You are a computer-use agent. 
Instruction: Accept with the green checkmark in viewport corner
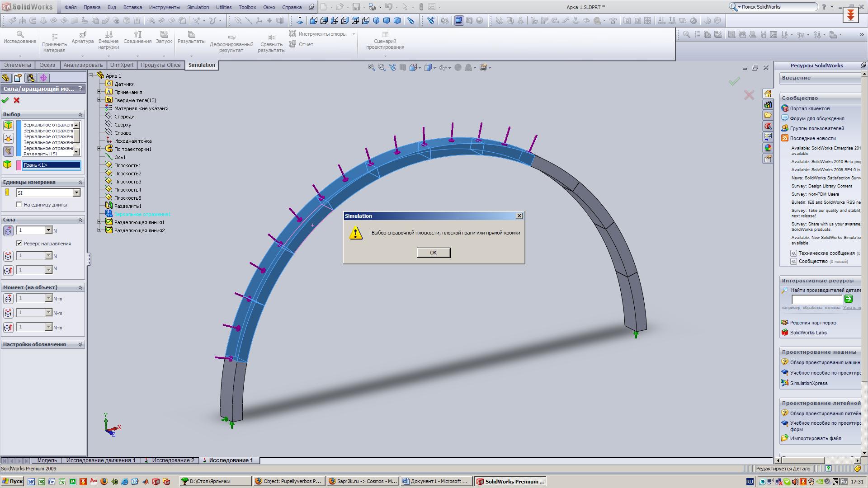[x=734, y=81]
